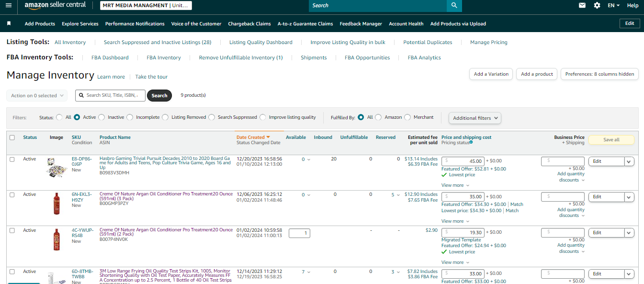Expand the Additional filters dropdown
Viewport: 644px width, 284px height.
pos(475,118)
